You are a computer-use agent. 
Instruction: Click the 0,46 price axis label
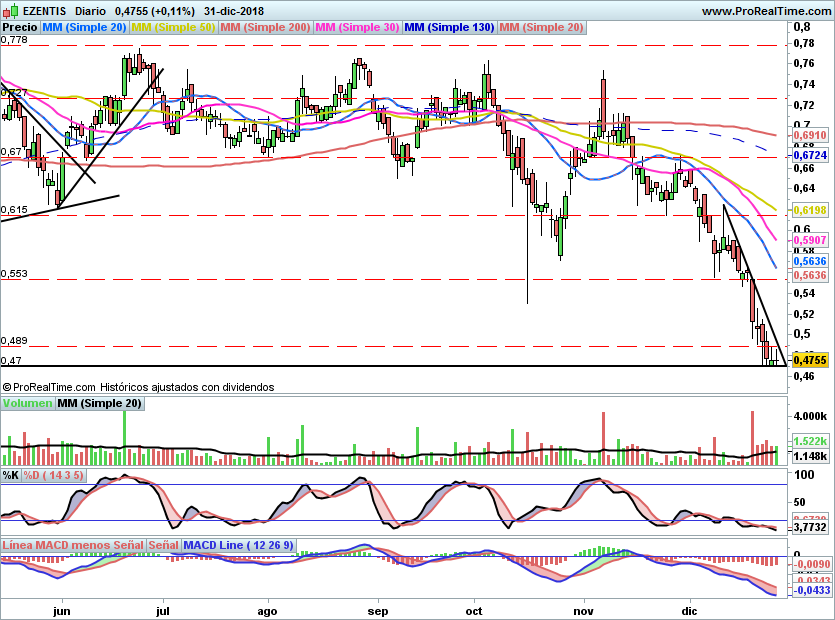point(804,377)
